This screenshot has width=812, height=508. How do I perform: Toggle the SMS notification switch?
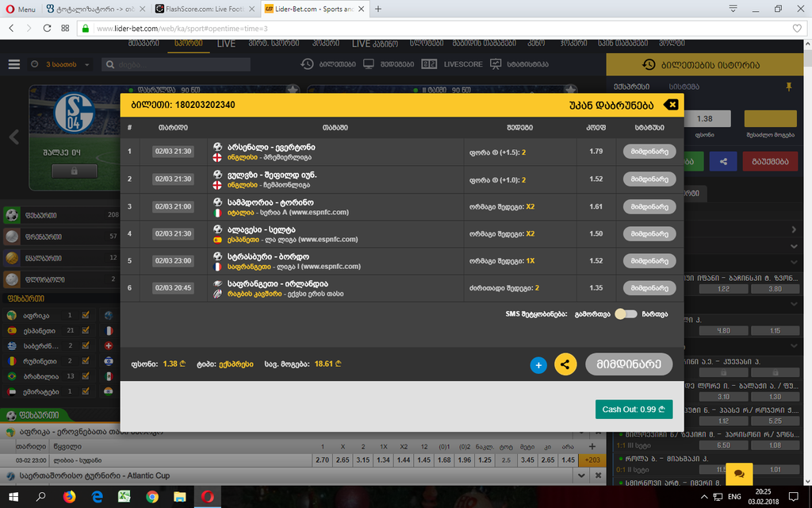point(626,314)
